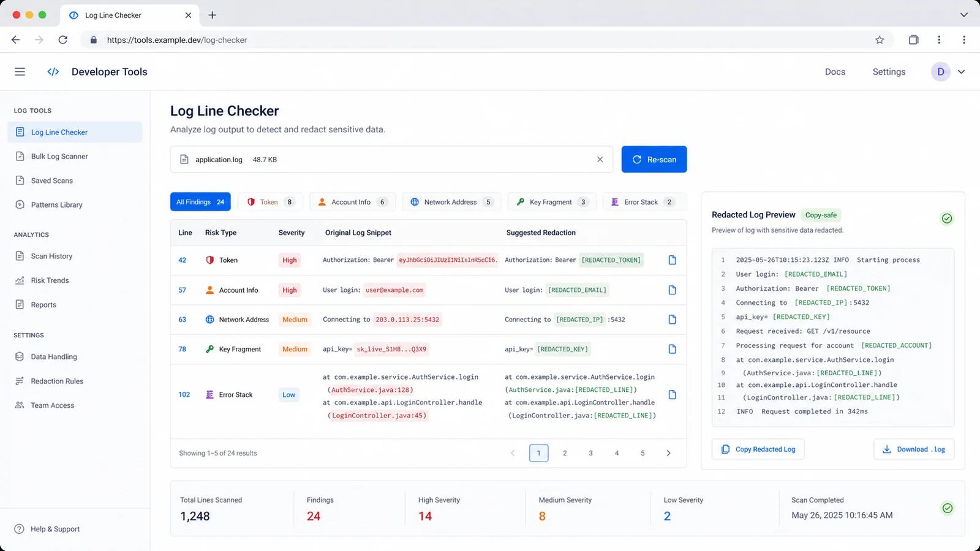Viewport: 980px width, 551px height.
Task: Open the browser tab list chevron
Action: point(963,15)
